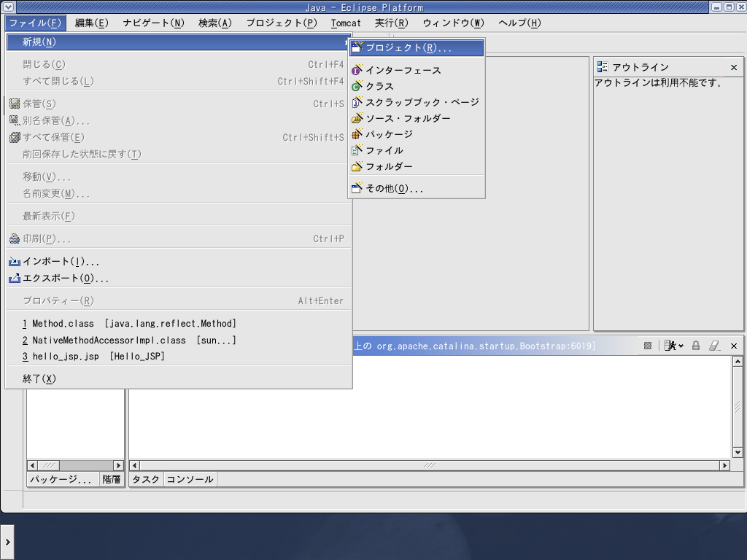Image resolution: width=747 pixels, height=560 pixels.
Task: Reopen recent file Method.class
Action: click(x=179, y=324)
